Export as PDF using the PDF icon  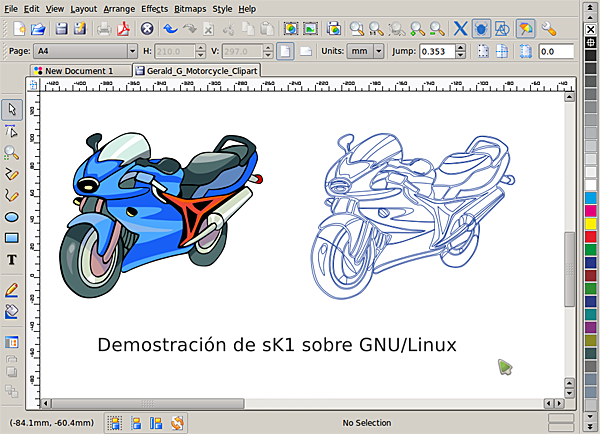pos(123,29)
